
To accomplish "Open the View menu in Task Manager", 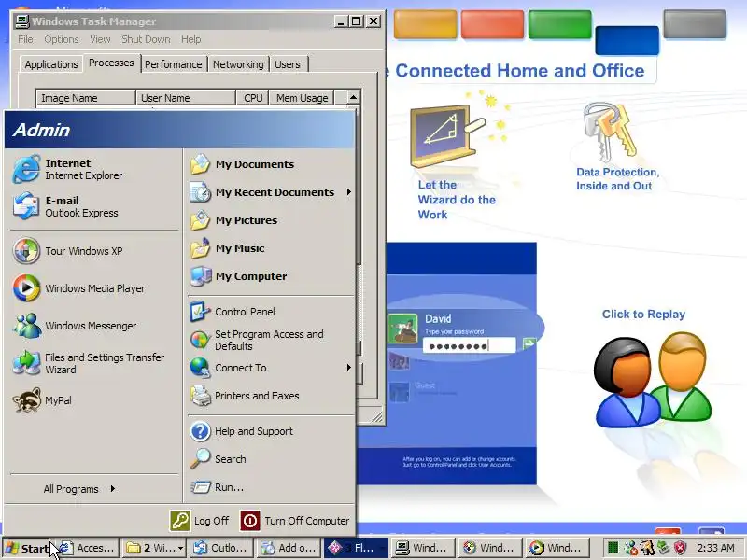I will click(100, 39).
